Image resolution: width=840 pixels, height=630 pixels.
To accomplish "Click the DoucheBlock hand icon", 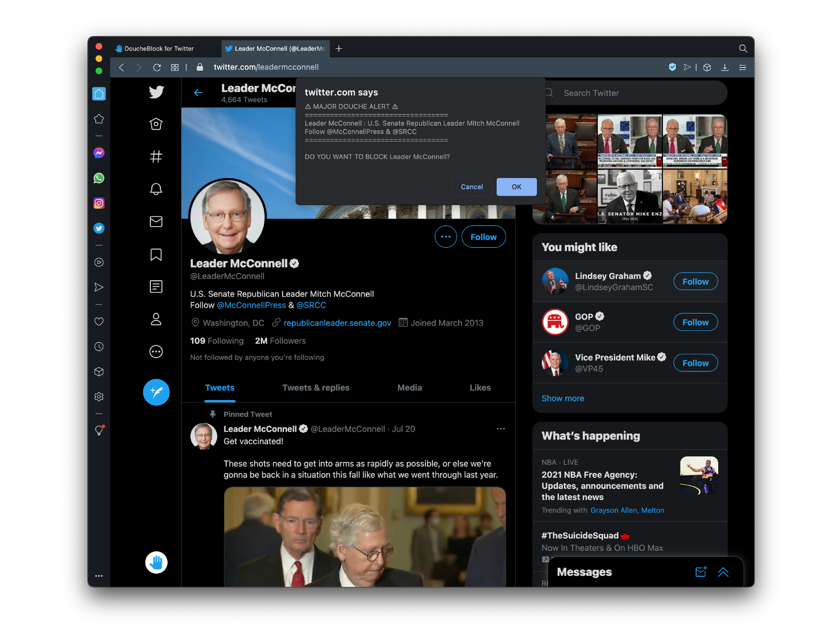I will [x=156, y=562].
